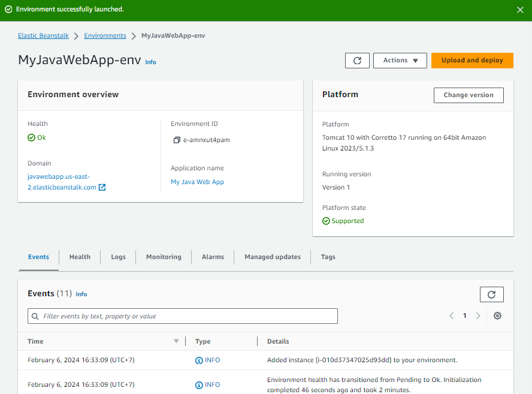
Task: Switch to the Health tab
Action: click(x=80, y=257)
